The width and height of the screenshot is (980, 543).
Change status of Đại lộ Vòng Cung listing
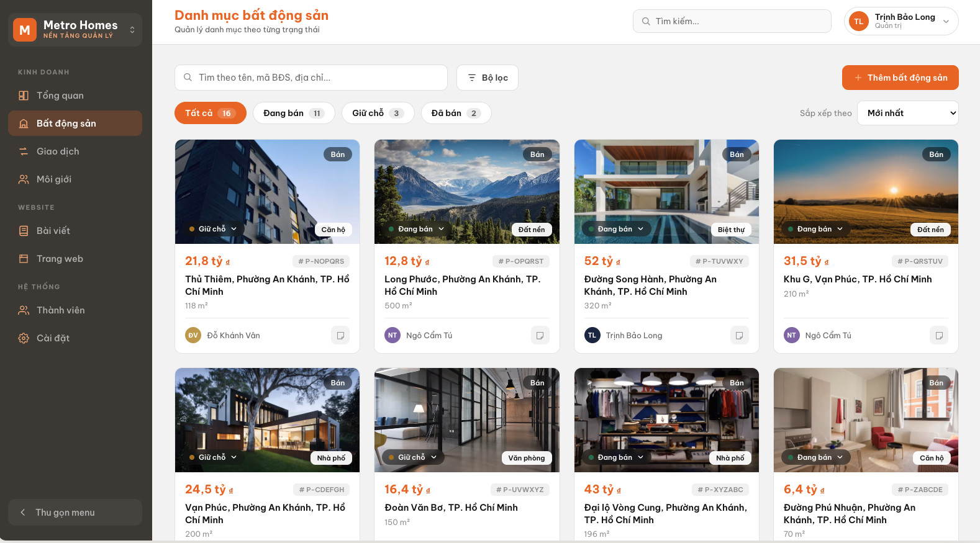click(616, 457)
